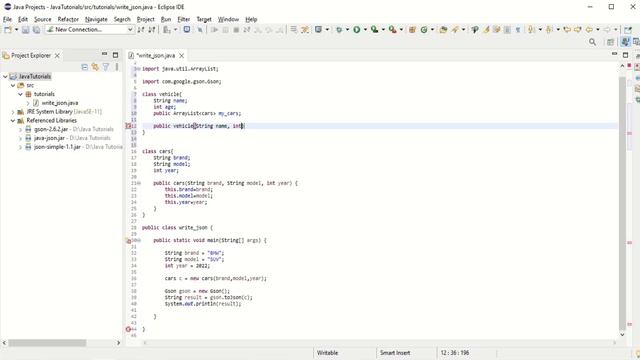Click the Last Edit Location icon
The height and width of the screenshot is (360, 640).
[567, 30]
